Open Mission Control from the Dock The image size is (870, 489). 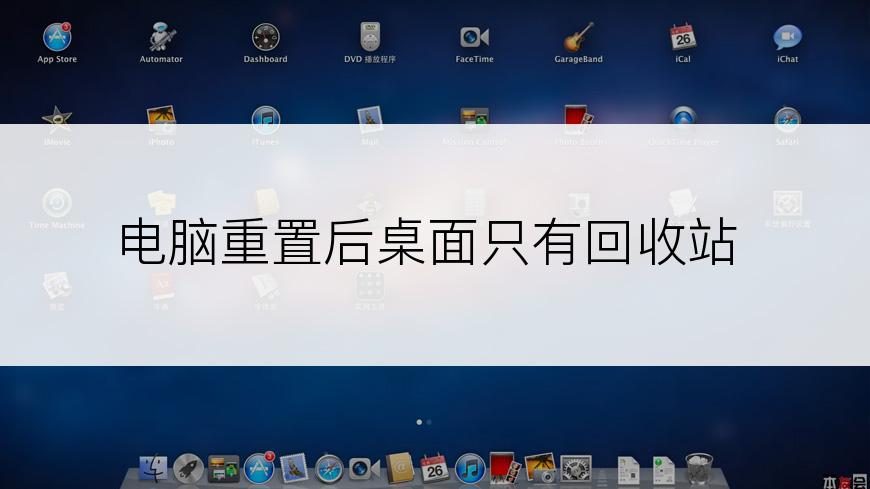tap(223, 469)
